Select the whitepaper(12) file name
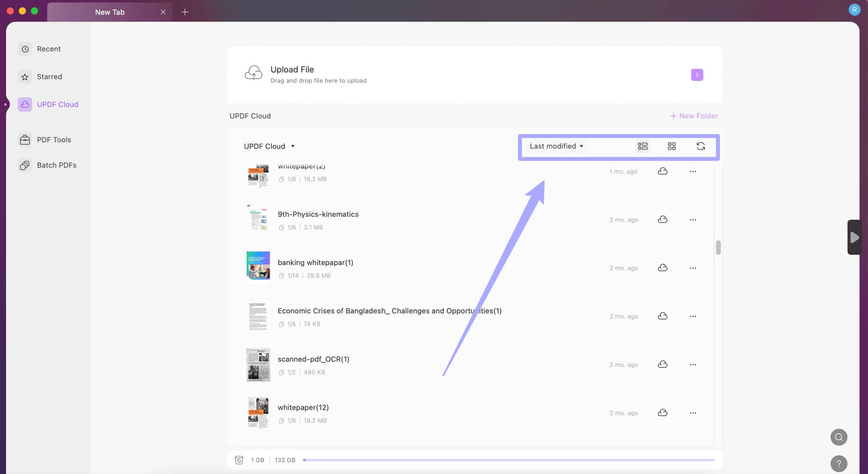 click(303, 407)
